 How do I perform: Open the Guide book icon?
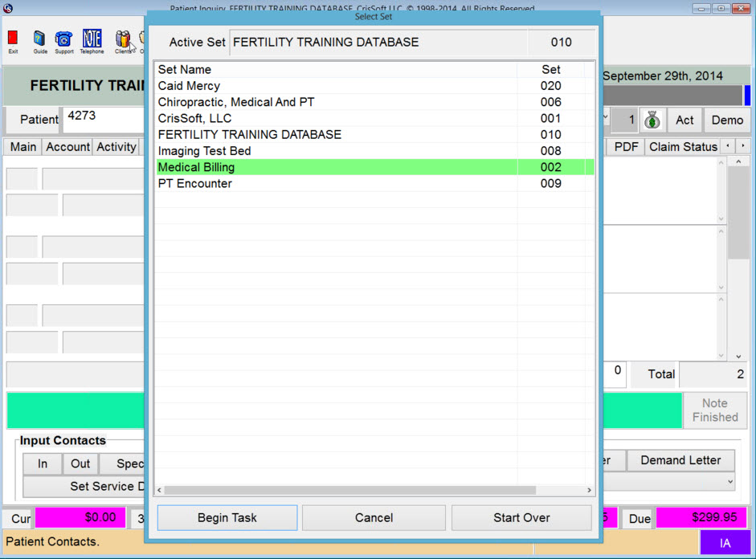(39, 39)
